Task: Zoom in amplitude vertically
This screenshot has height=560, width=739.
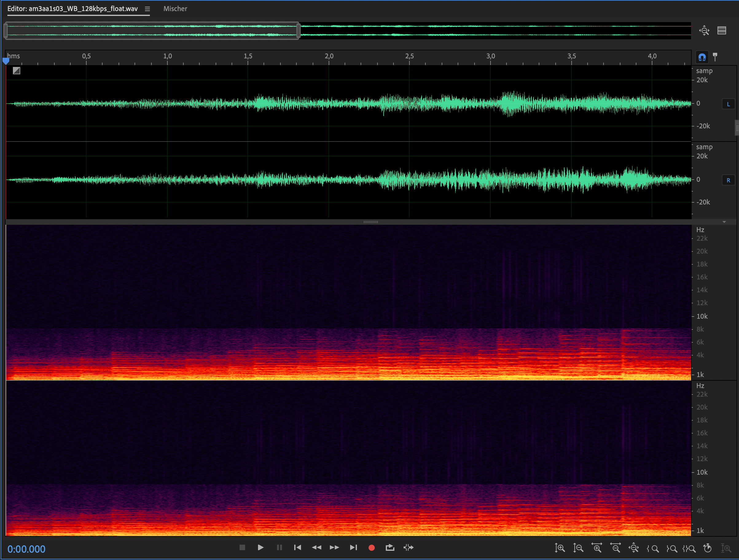Action: point(560,548)
